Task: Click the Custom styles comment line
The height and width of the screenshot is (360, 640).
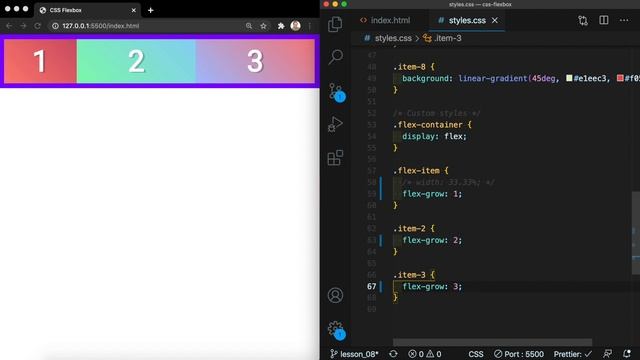Action: 437,113
